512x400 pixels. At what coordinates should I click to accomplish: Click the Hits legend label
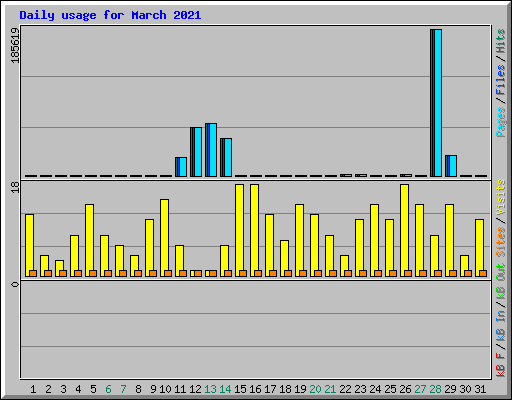tap(501, 41)
